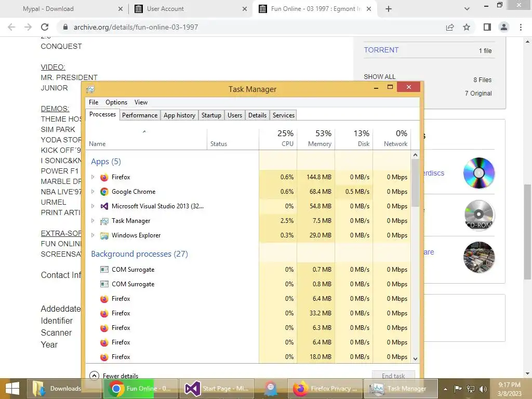Open Chrome tab search dropdown arrow

(x=467, y=9)
